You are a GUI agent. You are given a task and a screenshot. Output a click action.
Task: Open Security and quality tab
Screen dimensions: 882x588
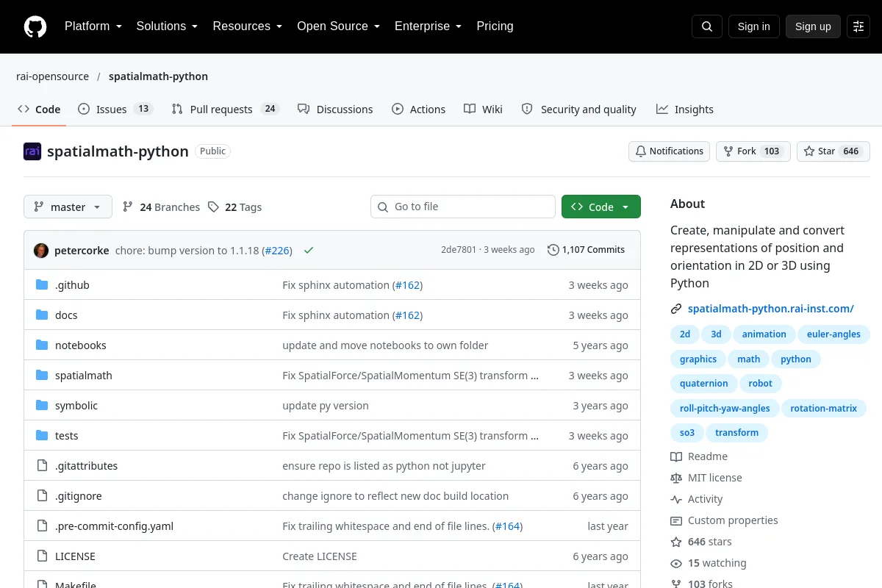click(x=578, y=110)
